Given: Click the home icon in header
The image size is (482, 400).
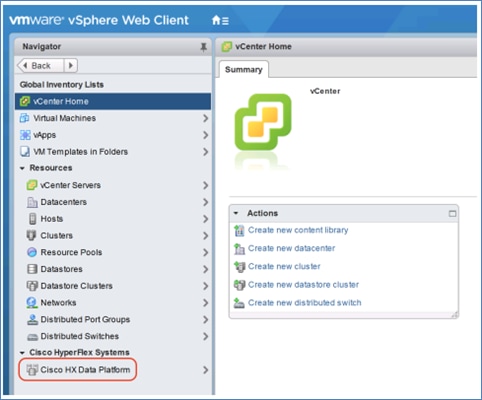Looking at the screenshot, I should click(216, 20).
